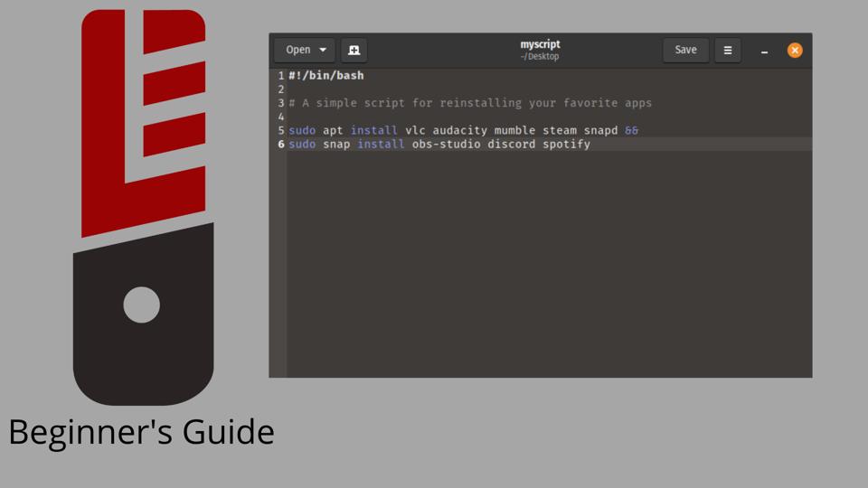This screenshot has height=488, width=868.
Task: Click the red and black logo
Action: 143,208
